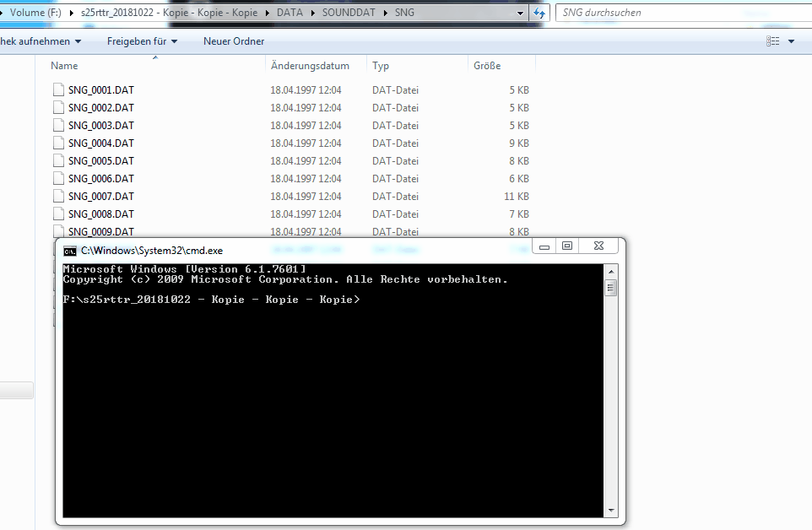This screenshot has width=812, height=530.
Task: Minimize the cmd.exe window
Action: pyautogui.click(x=544, y=246)
